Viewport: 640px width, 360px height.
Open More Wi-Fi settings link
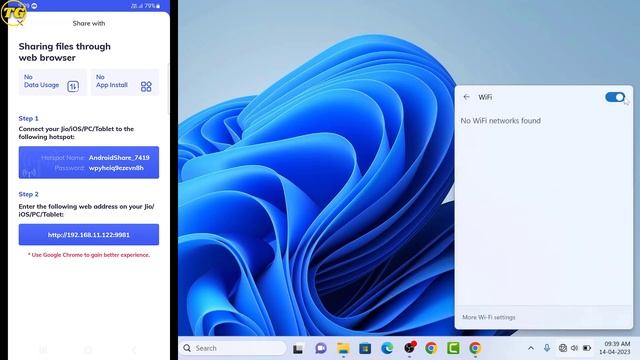tap(489, 317)
